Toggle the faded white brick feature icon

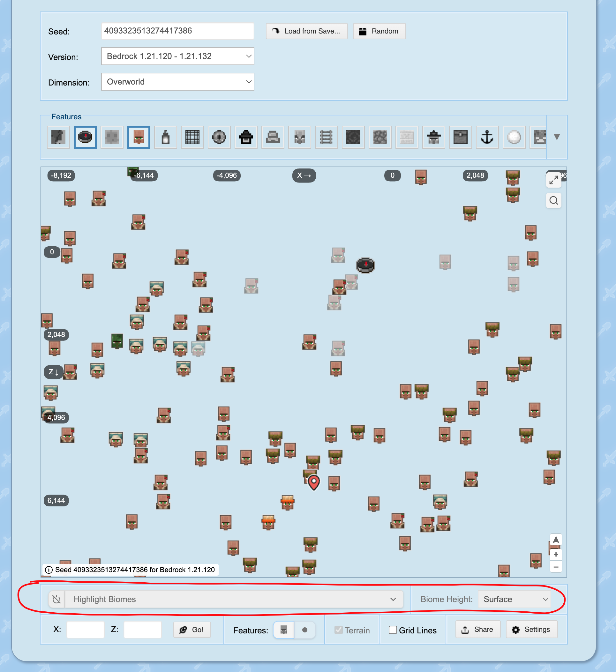407,137
